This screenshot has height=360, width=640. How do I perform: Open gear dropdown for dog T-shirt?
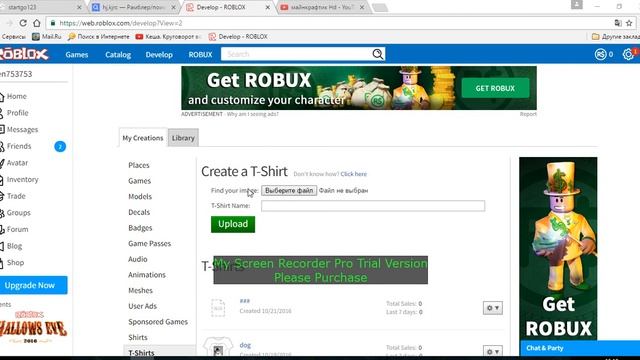pyautogui.click(x=493, y=351)
